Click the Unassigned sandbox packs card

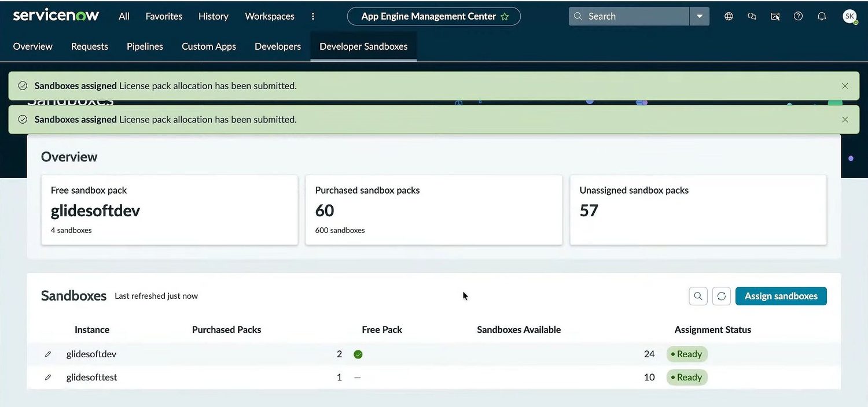pos(698,210)
